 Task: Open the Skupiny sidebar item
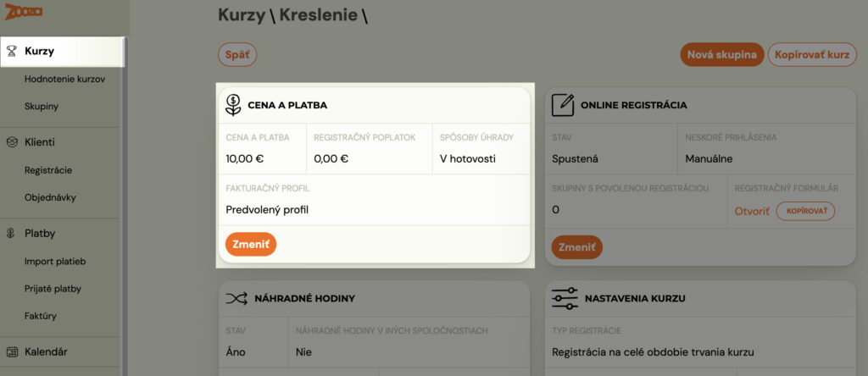coord(42,106)
